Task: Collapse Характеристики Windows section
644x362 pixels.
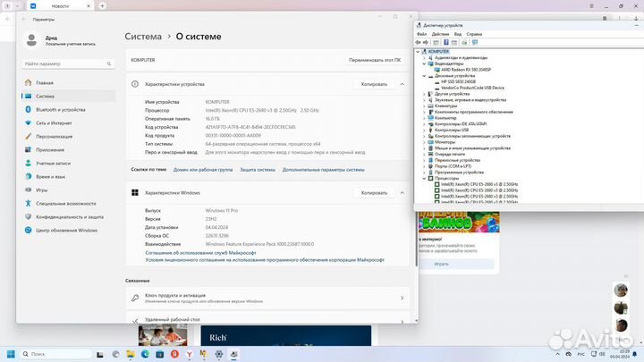Action: pos(402,193)
